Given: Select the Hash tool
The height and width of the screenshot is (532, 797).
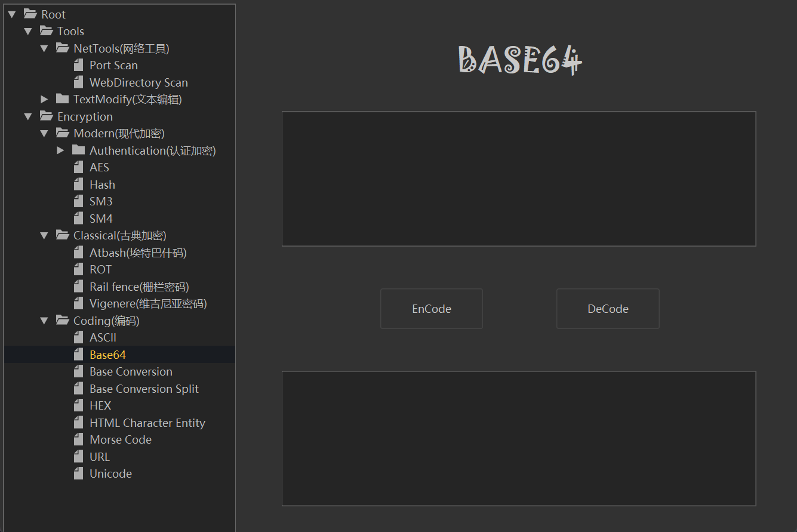Looking at the screenshot, I should [x=102, y=184].
